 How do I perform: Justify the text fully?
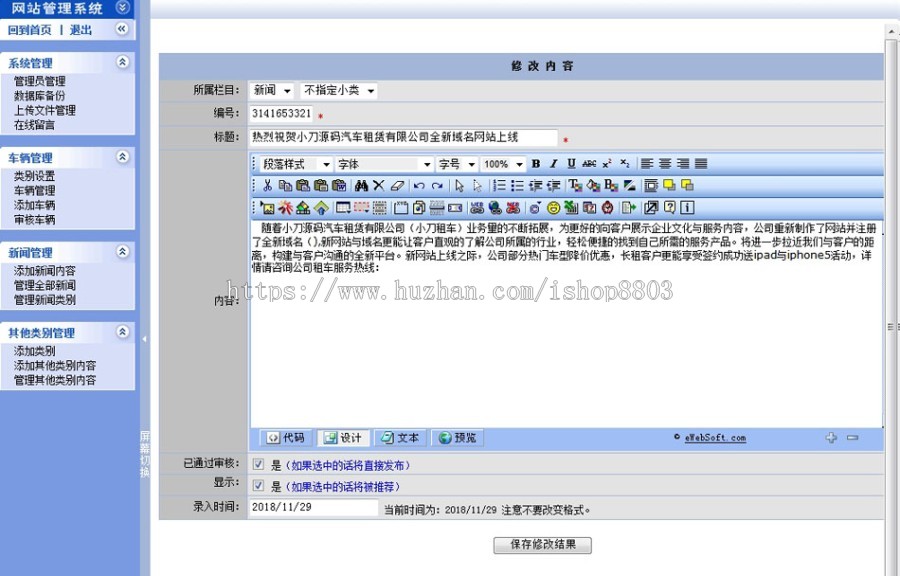(701, 164)
